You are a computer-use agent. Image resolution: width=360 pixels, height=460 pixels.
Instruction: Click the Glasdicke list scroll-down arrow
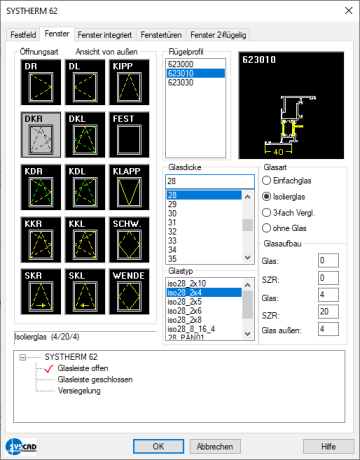[x=247, y=258]
